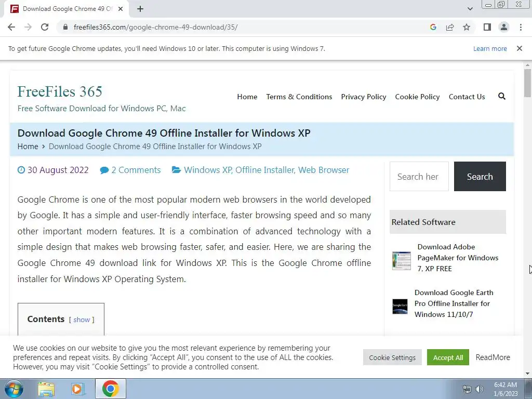Click the Chrome taskbar icon
The width and height of the screenshot is (532, 399).
tap(110, 389)
